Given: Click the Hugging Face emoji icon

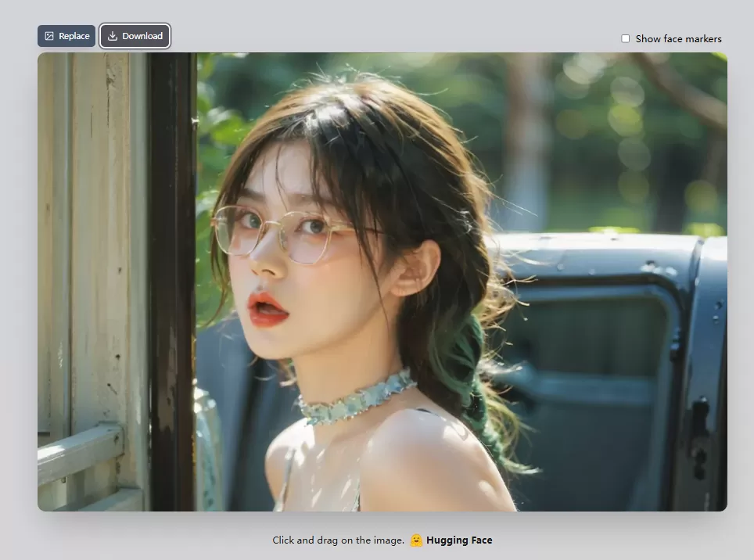Looking at the screenshot, I should pyautogui.click(x=416, y=540).
